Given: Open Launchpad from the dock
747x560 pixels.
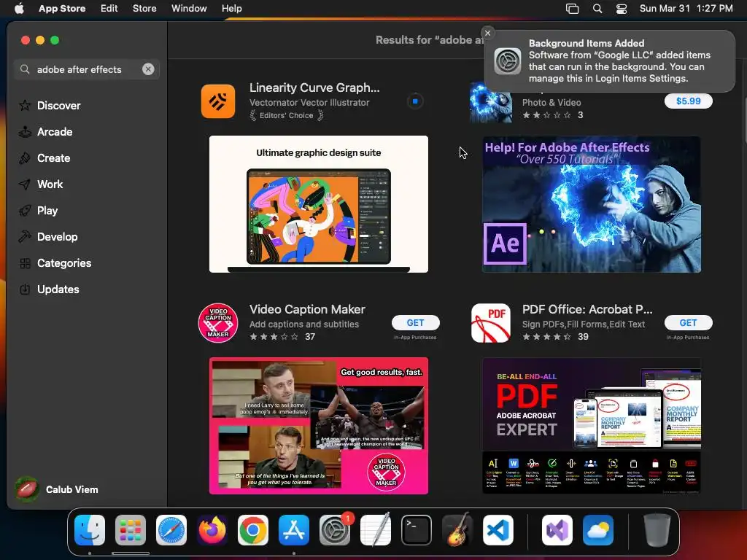Looking at the screenshot, I should 131,530.
